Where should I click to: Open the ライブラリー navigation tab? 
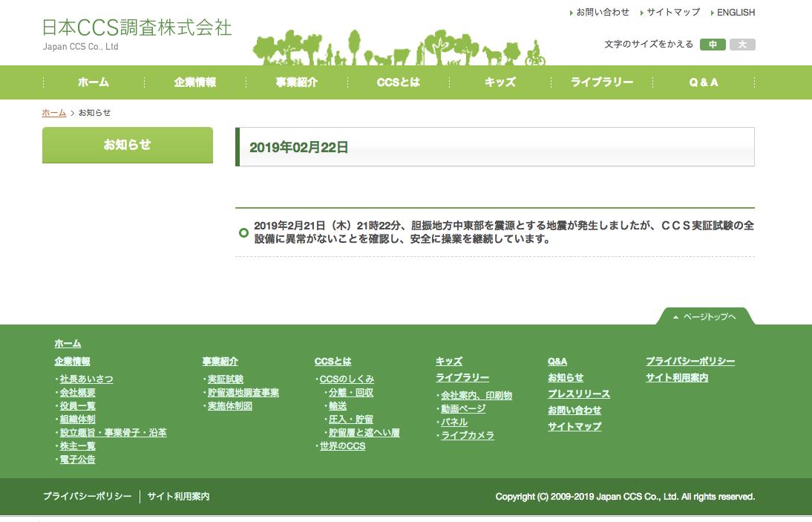(x=602, y=82)
